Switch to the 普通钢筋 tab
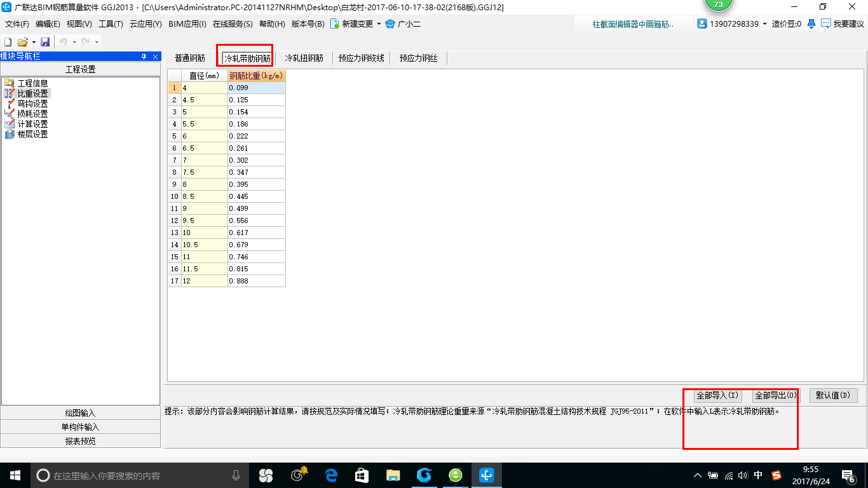The image size is (868, 488). tap(190, 58)
